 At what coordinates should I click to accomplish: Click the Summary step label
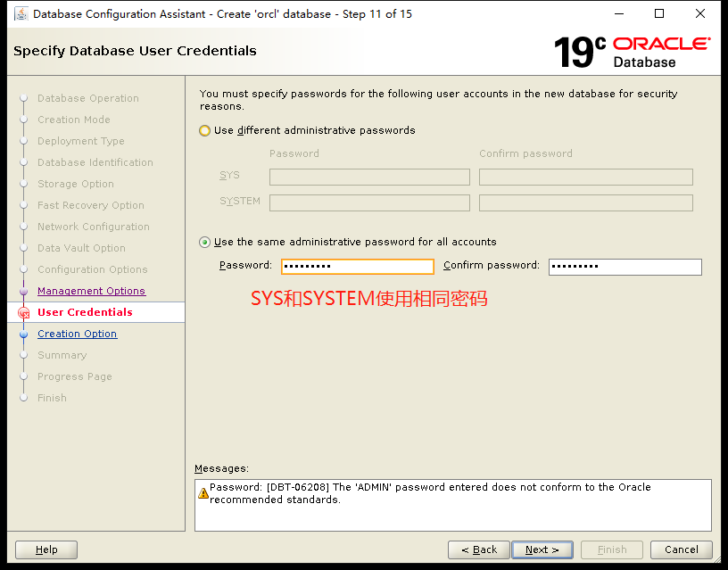[62, 355]
